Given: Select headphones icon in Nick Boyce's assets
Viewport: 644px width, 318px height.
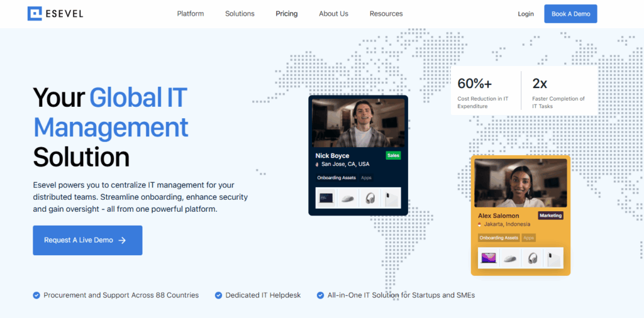Looking at the screenshot, I should (x=370, y=199).
